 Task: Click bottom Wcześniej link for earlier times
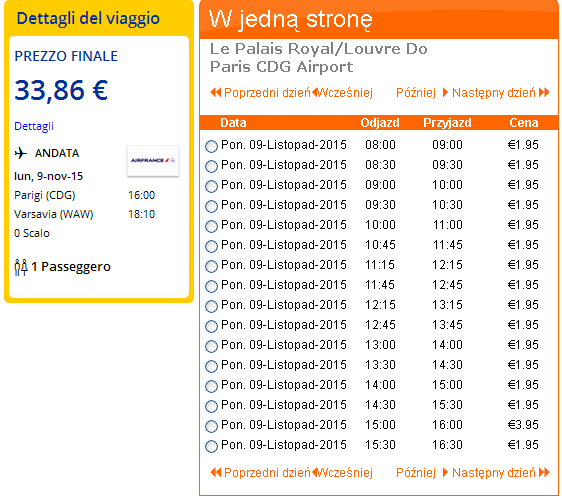click(344, 472)
